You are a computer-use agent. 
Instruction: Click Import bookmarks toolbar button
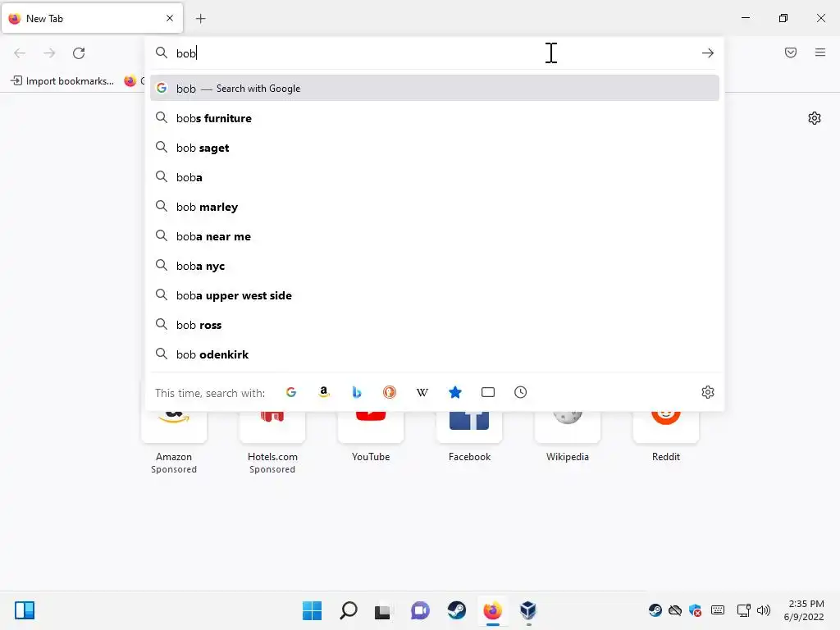[62, 81]
